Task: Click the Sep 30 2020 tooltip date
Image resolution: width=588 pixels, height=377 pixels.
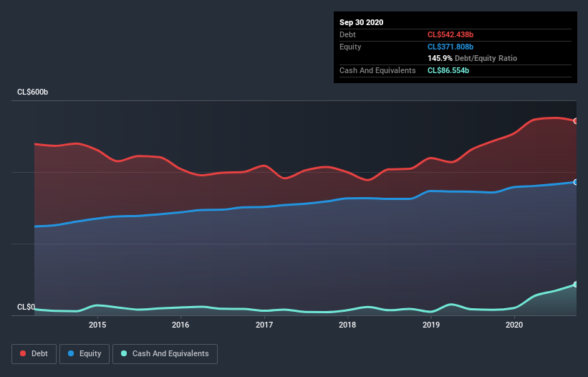Action: pyautogui.click(x=362, y=22)
